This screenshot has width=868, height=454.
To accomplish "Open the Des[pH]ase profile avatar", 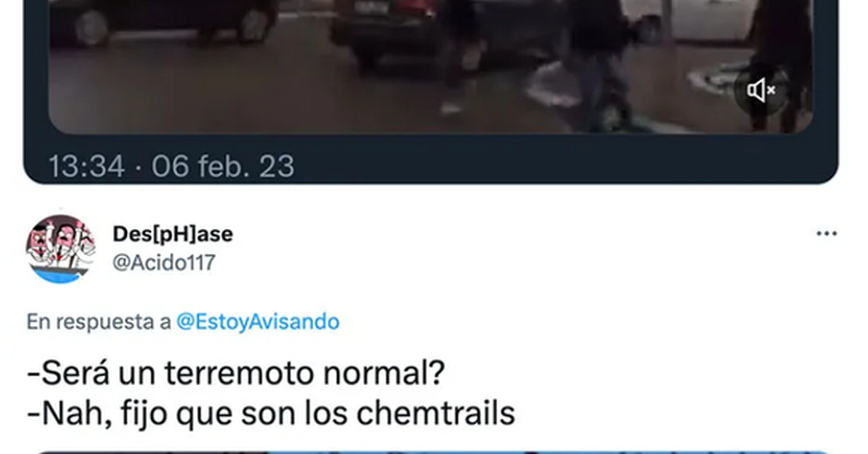I will (61, 249).
